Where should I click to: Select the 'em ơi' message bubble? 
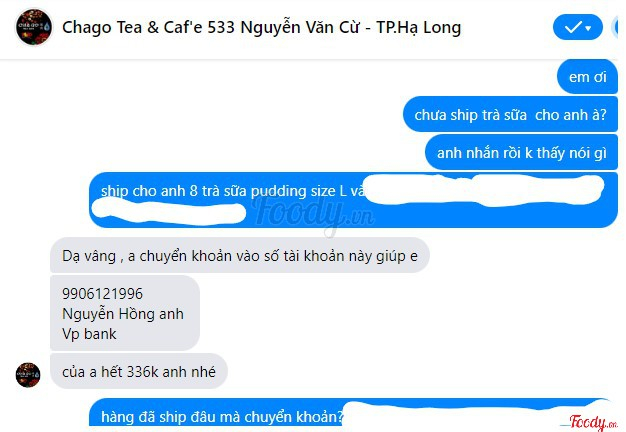587,77
